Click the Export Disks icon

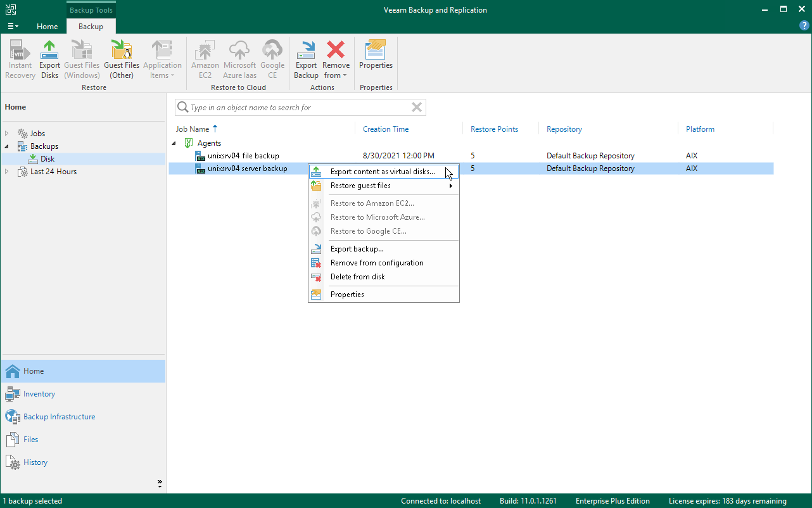click(49, 57)
